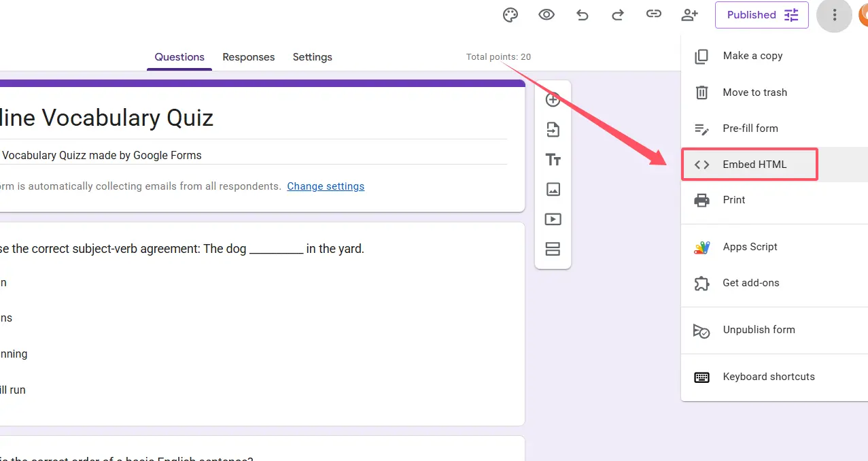Click the redo arrow icon
The image size is (868, 461).
point(618,15)
